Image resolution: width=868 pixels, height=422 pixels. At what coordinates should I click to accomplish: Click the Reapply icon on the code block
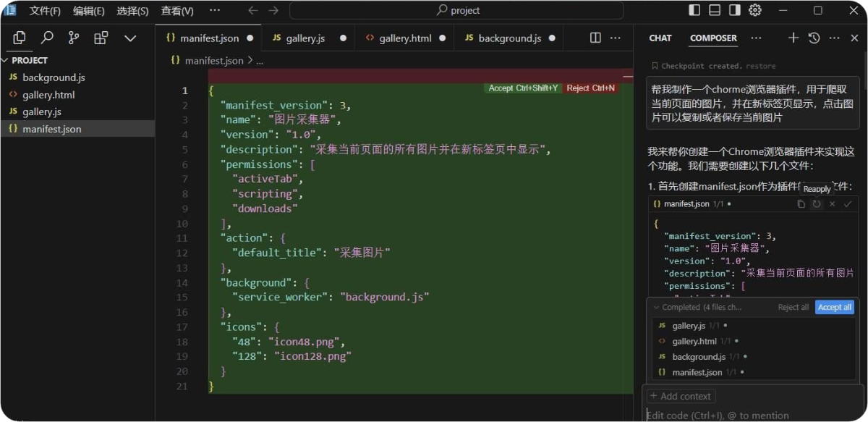(817, 204)
